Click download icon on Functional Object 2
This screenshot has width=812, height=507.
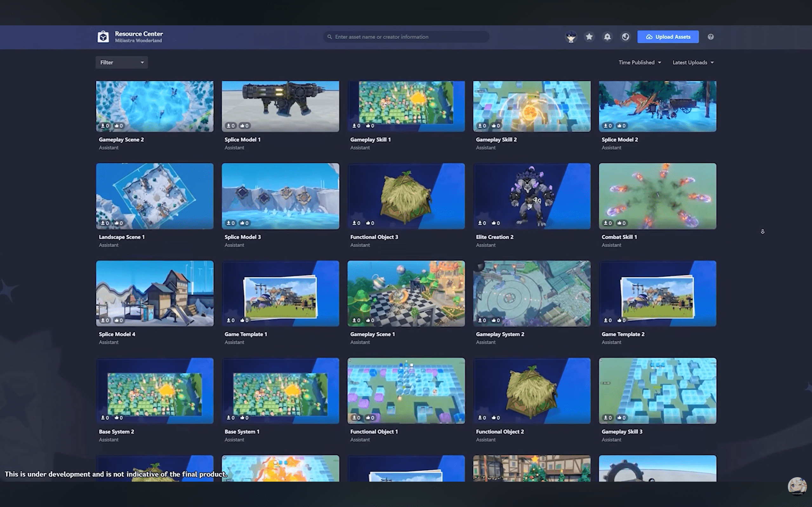point(480,418)
